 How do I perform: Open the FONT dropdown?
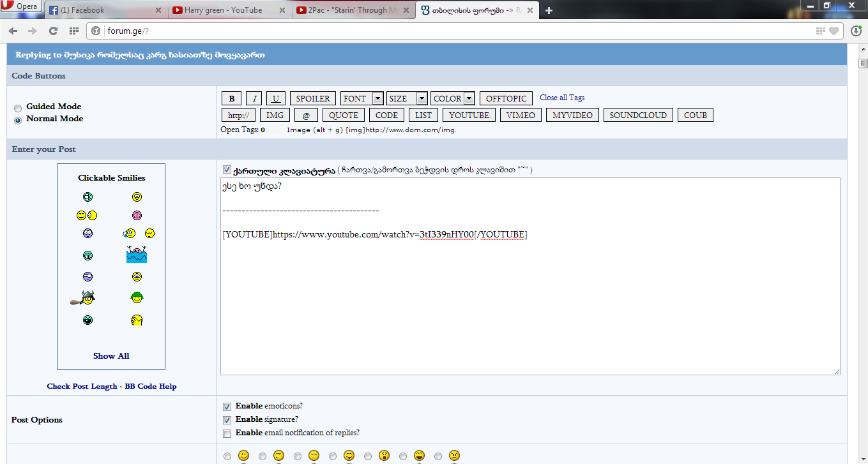coord(362,99)
